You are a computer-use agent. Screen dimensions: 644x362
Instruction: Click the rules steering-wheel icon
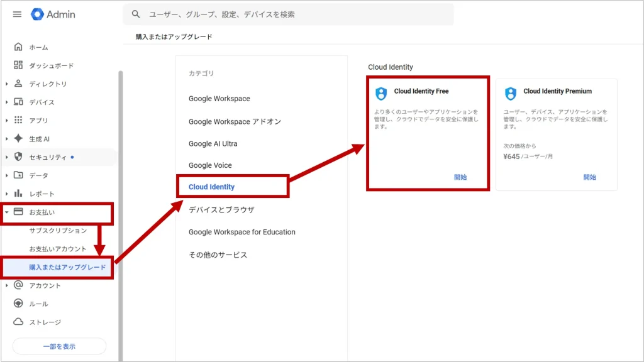tap(18, 304)
